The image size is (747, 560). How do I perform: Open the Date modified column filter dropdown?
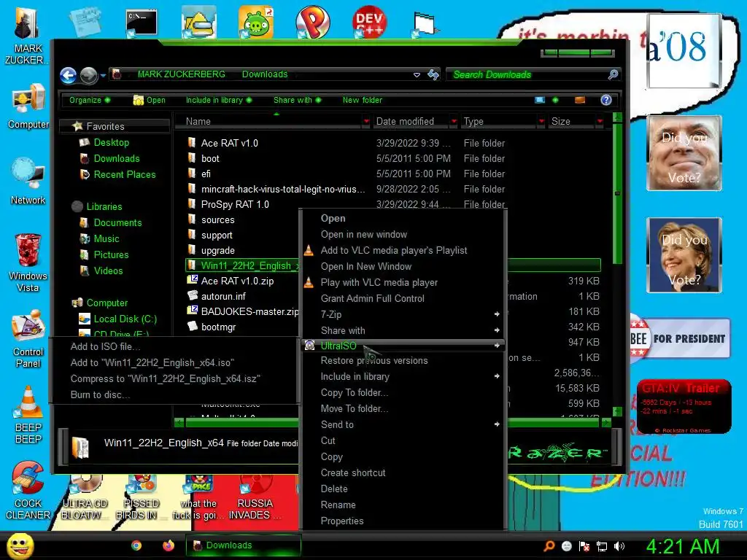[454, 122]
